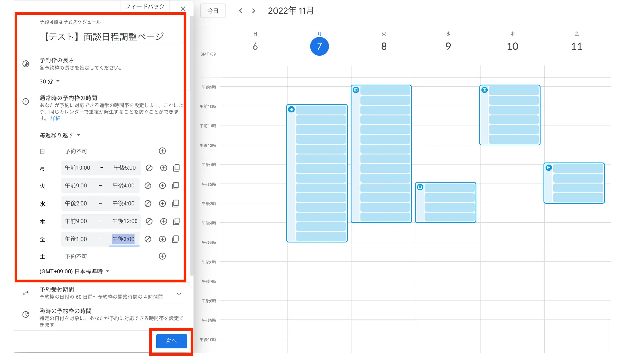Click the Monday appointment block grid icon
Viewport: 630px width, 364px height.
tap(291, 109)
